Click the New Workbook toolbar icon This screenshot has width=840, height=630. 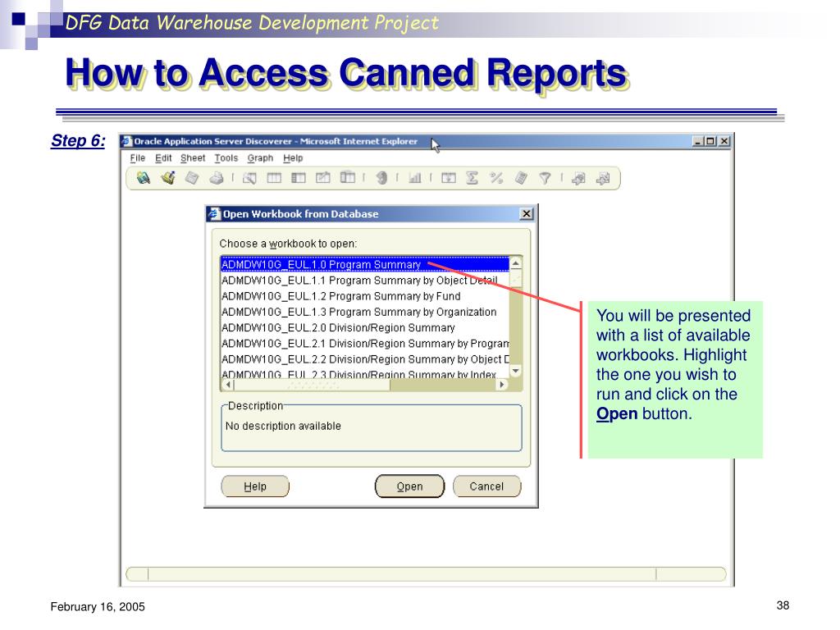(x=144, y=178)
